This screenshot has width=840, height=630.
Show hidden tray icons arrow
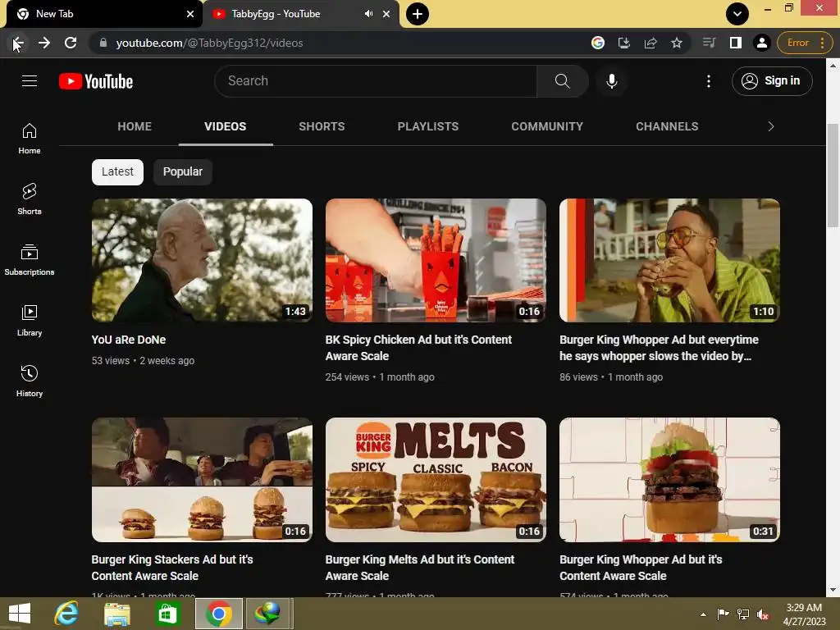tap(703, 614)
